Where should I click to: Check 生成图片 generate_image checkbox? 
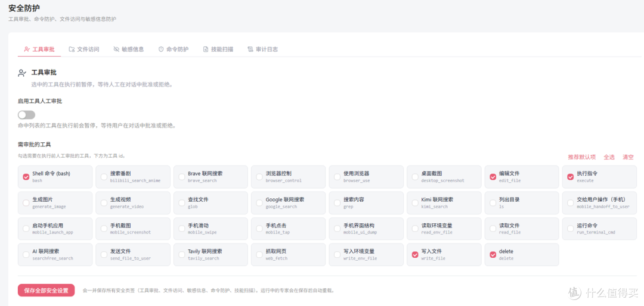click(x=26, y=202)
